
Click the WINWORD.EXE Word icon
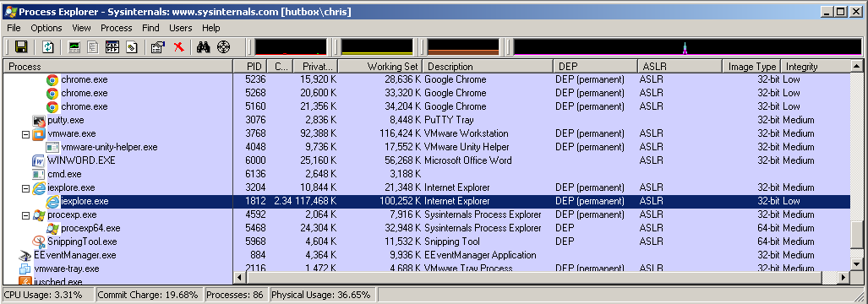[39, 160]
